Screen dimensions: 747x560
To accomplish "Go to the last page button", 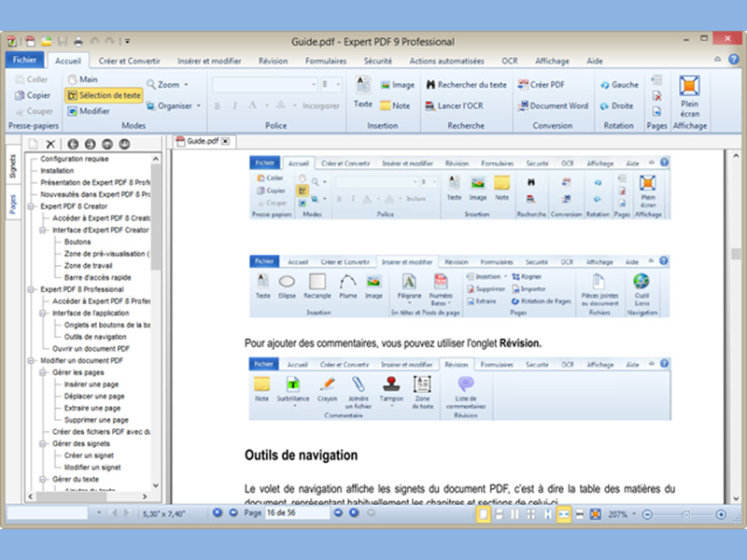I will [354, 512].
